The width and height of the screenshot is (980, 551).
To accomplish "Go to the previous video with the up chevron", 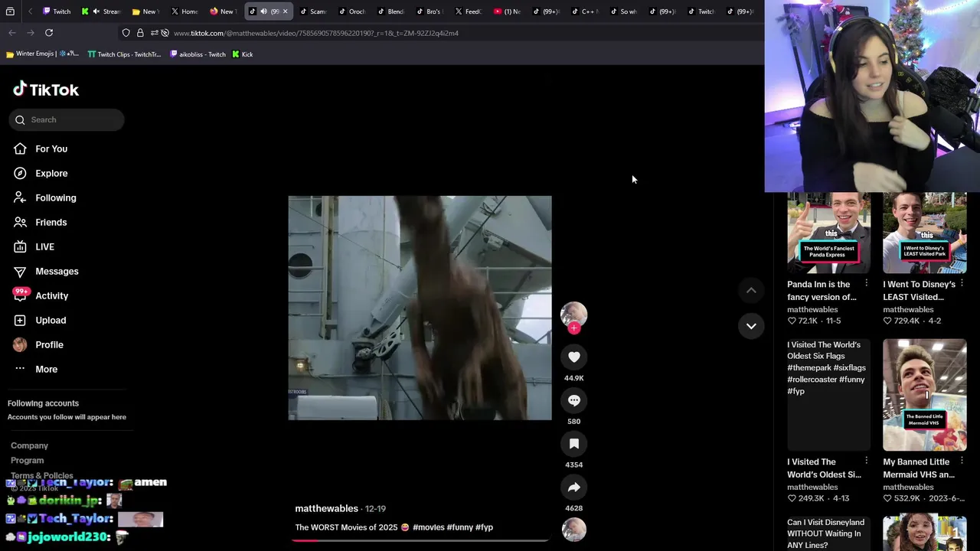I will point(751,290).
